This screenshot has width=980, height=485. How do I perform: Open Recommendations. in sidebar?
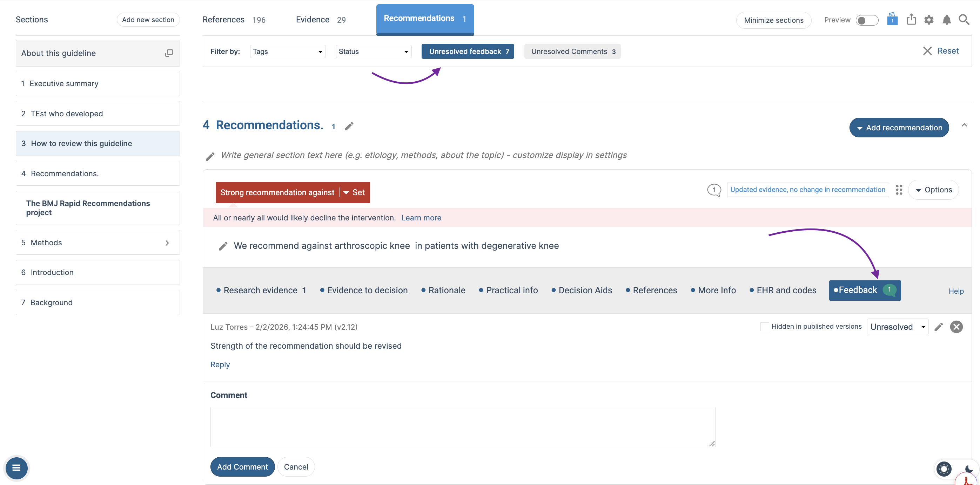98,174
